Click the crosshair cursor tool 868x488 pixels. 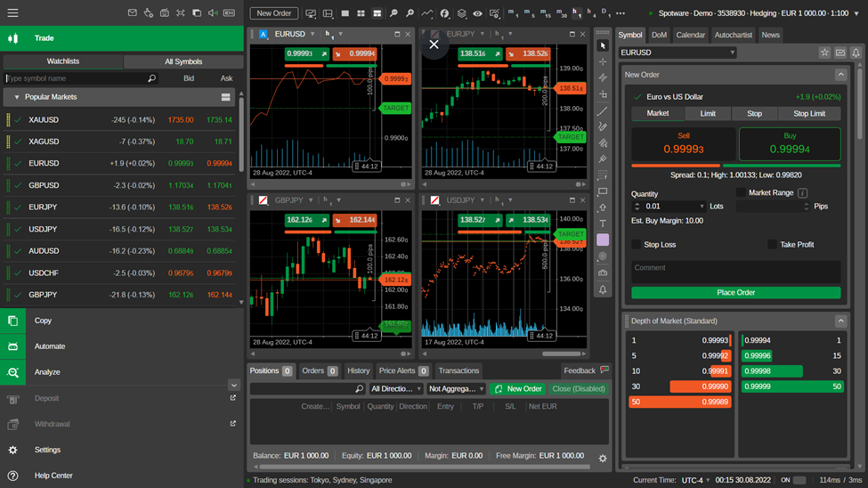603,62
